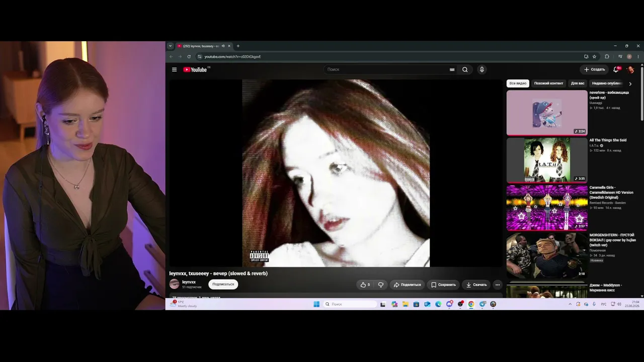Open Chrome three-dot menu
This screenshot has height=362, width=644.
click(638, 56)
